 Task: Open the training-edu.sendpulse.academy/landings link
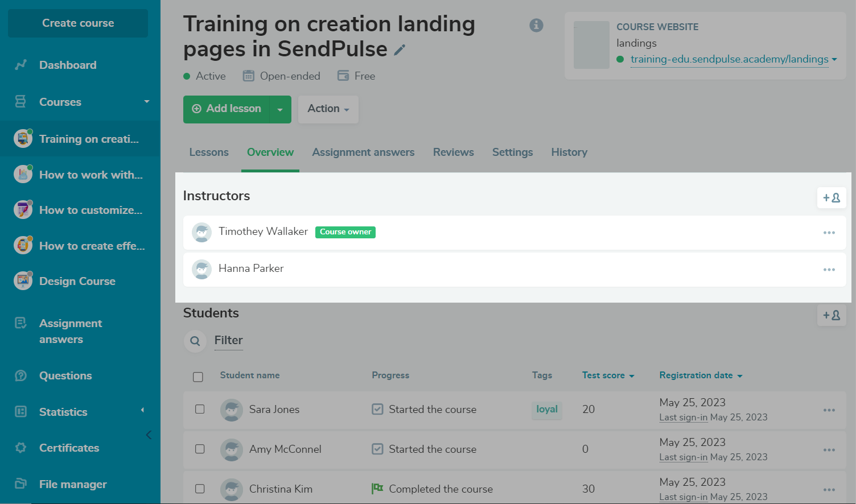point(729,59)
